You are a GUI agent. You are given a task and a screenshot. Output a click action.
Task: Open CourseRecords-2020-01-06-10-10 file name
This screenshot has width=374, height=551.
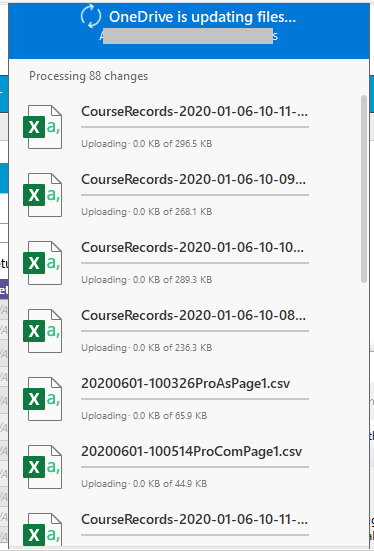(x=192, y=247)
